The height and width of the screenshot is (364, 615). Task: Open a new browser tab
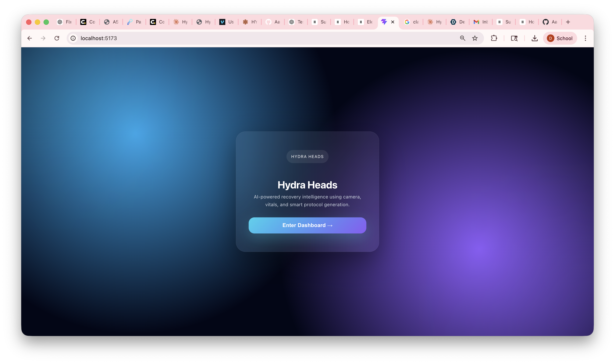tap(568, 22)
